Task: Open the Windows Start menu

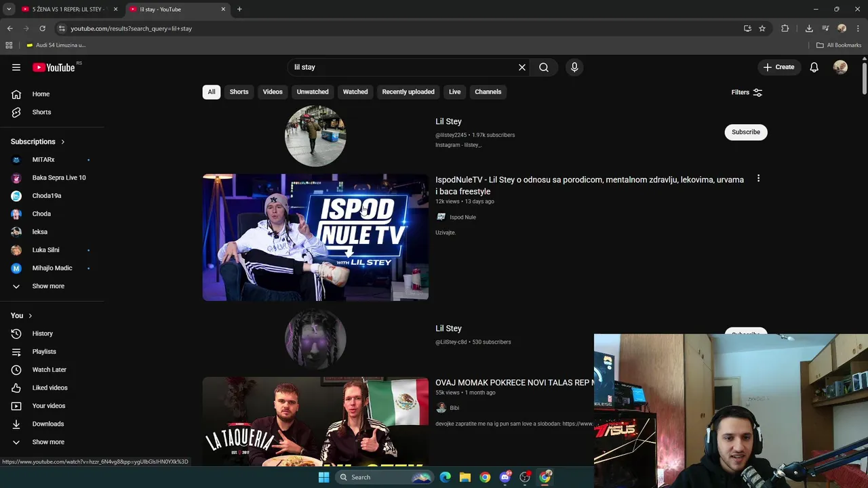Action: tap(323, 477)
